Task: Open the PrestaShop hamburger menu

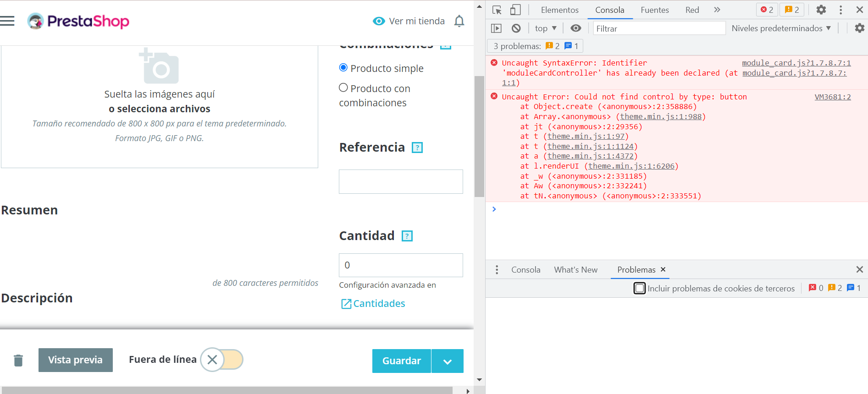Action: 7,21
